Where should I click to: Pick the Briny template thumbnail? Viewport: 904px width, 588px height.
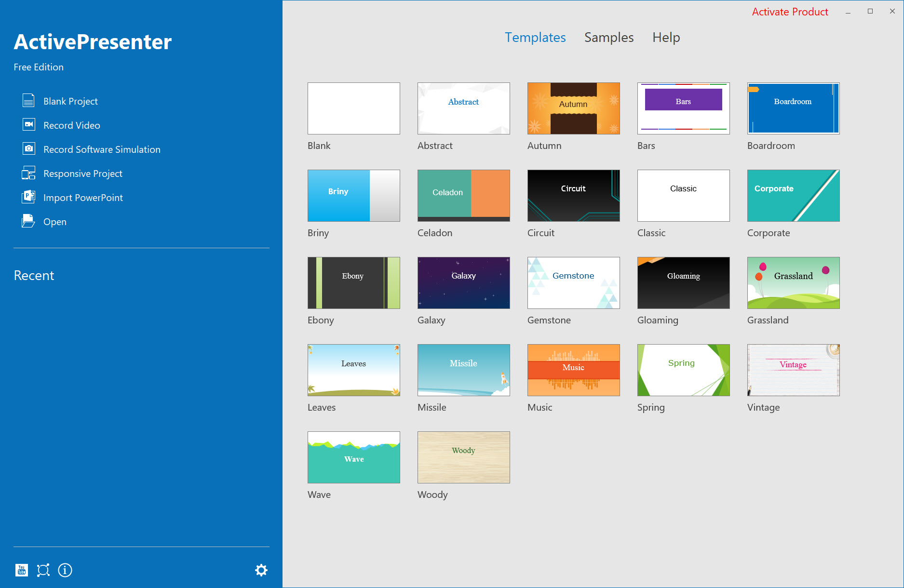pyautogui.click(x=354, y=196)
